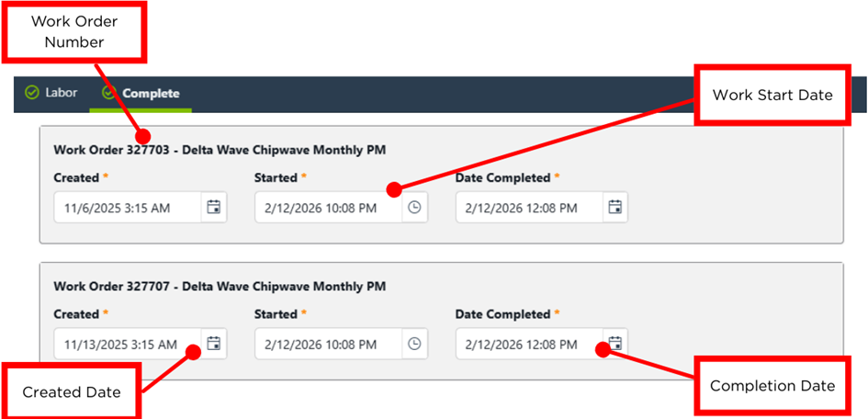Open Date Completed calendar for Work Order 327703
This screenshot has height=419, width=868.
point(615,208)
